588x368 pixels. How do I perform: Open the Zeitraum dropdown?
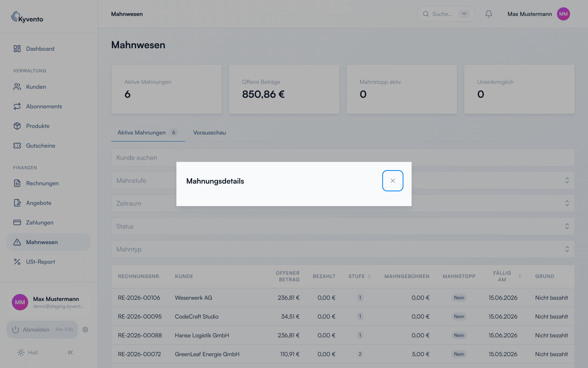pos(343,203)
